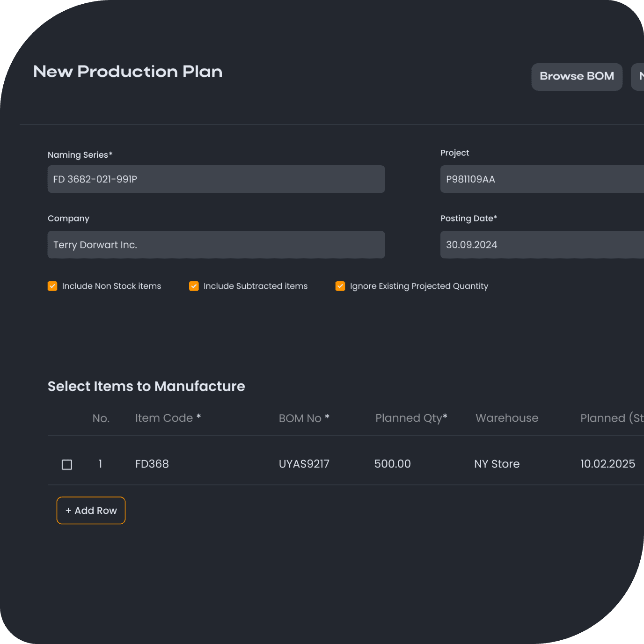Click the BOM No column header
This screenshot has height=644, width=644.
click(x=304, y=418)
